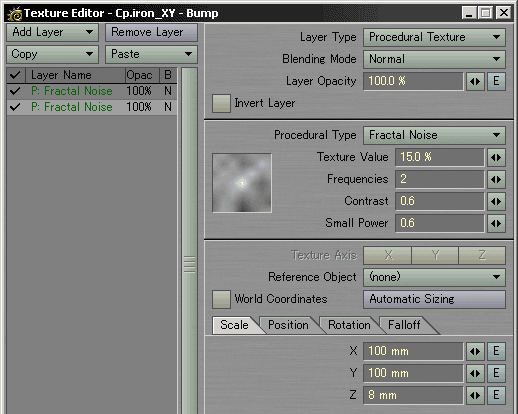Switch to Position tab
Viewport: 518px width, 414px height.
pyautogui.click(x=288, y=325)
